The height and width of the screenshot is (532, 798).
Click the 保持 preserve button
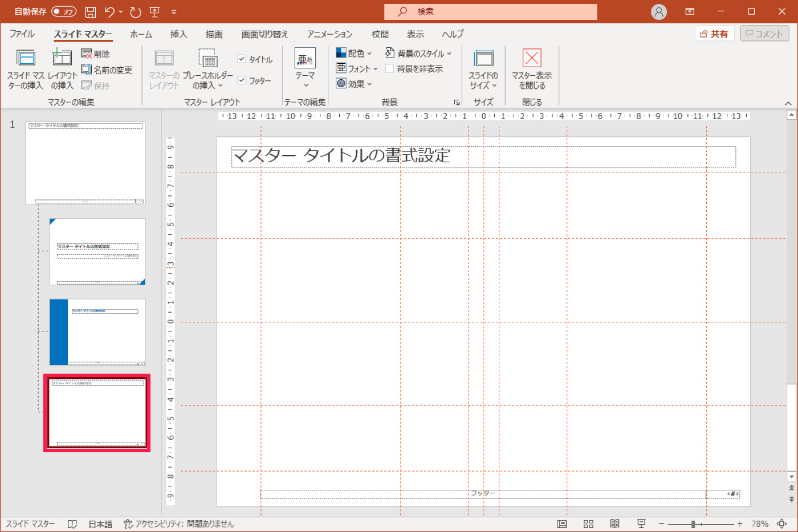coord(95,85)
